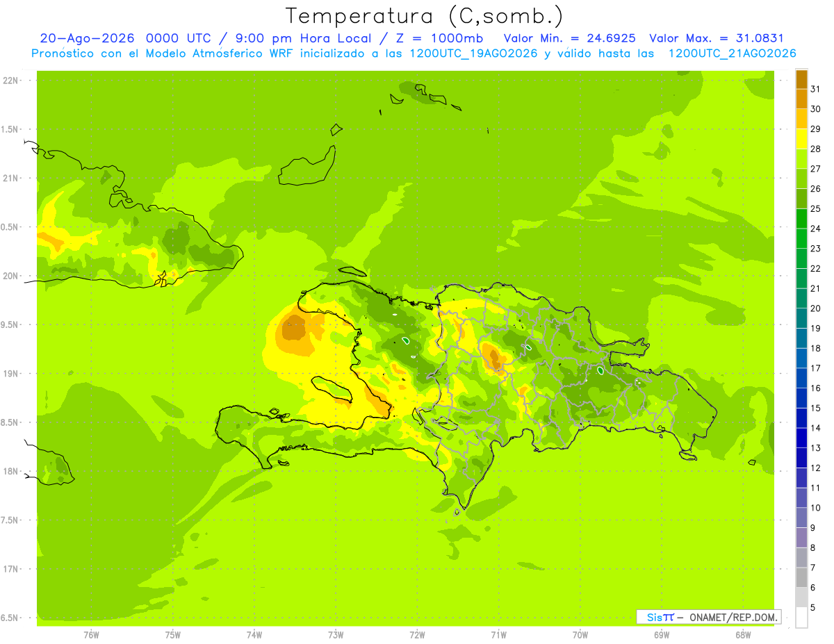Click the "22N" latitude axis label
834x644 pixels.
(x=10, y=81)
